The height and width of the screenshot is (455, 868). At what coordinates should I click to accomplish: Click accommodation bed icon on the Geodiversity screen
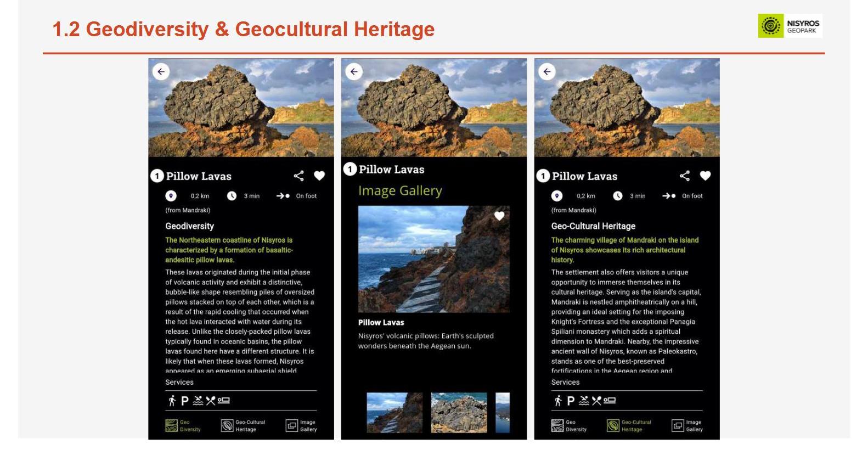224,401
